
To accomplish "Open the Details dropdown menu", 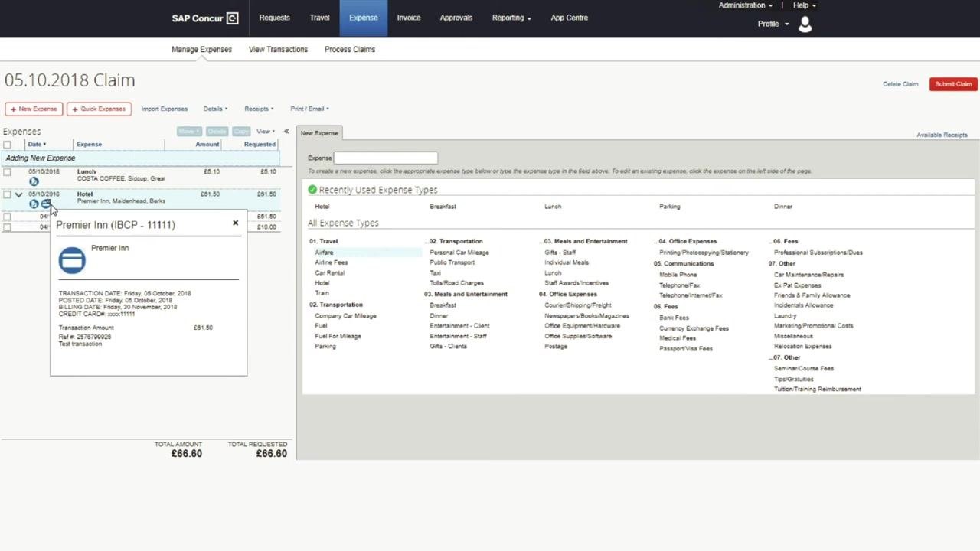I will pyautogui.click(x=215, y=109).
